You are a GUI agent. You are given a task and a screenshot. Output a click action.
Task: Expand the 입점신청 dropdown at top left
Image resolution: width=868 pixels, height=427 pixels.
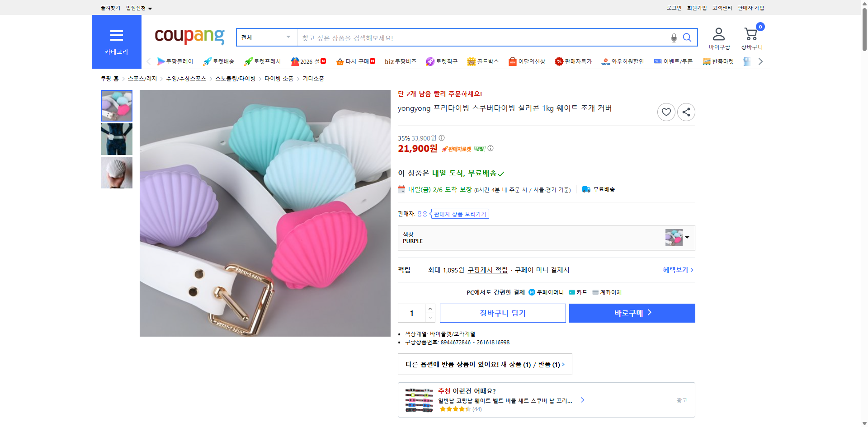(x=138, y=8)
